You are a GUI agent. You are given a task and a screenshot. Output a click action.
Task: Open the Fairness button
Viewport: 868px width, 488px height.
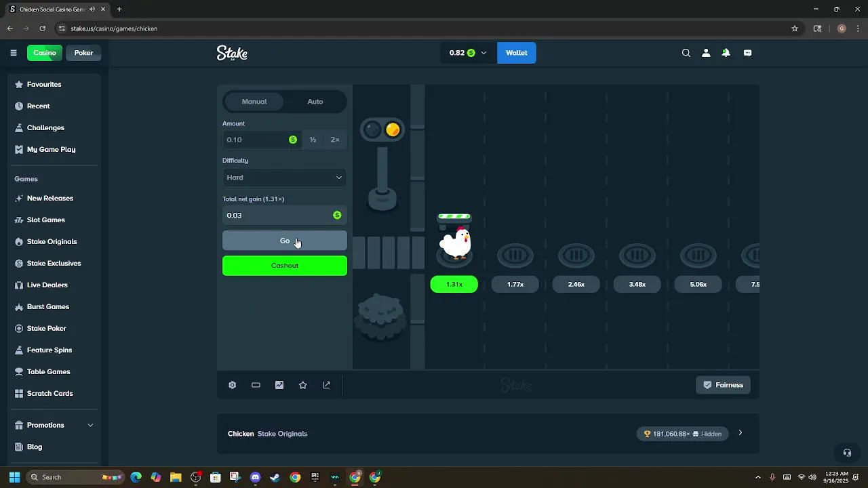click(x=723, y=385)
